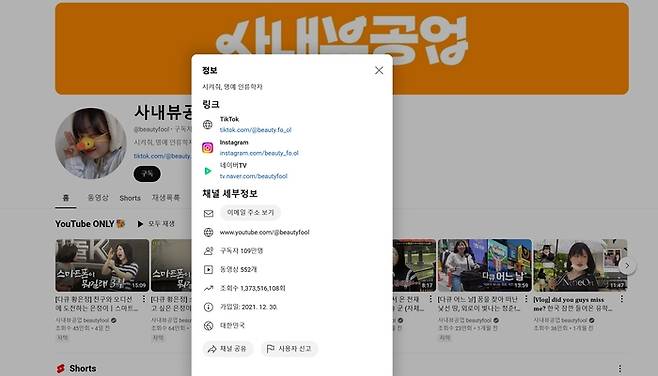Switch to the 동영상 tab
Viewport: 658px width, 376px height.
point(98,198)
